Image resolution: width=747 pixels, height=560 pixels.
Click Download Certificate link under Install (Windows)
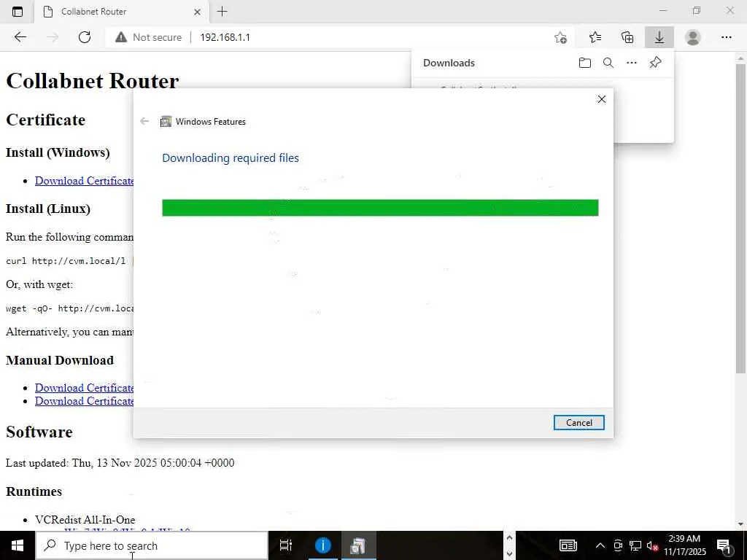point(84,181)
